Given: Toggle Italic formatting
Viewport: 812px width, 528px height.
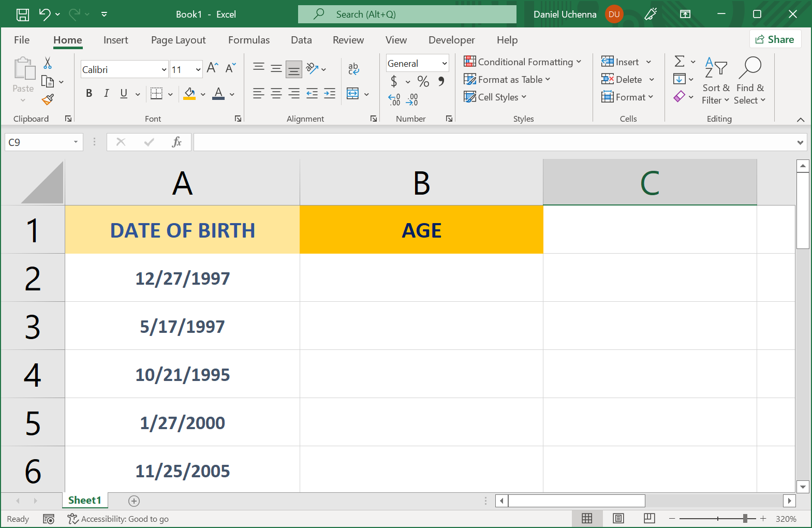Looking at the screenshot, I should coord(106,93).
